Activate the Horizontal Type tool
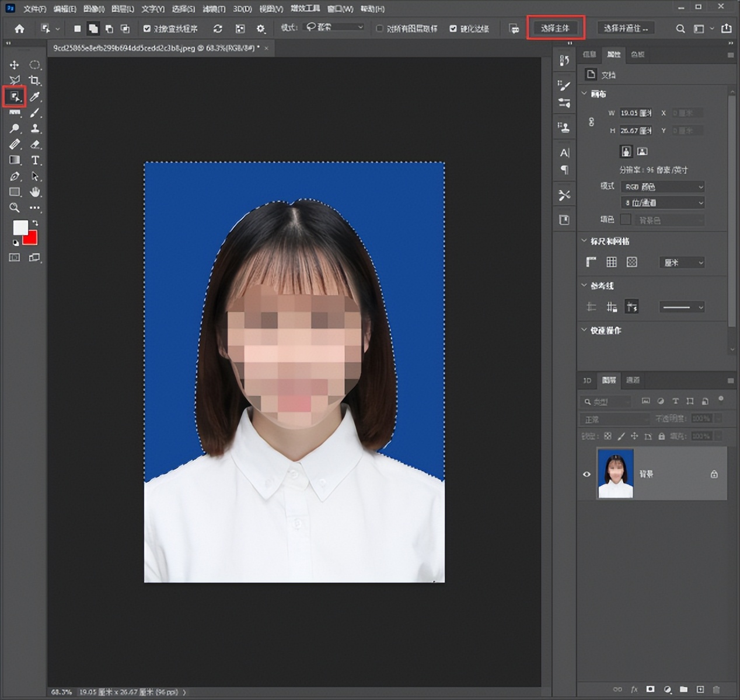 pyautogui.click(x=35, y=160)
